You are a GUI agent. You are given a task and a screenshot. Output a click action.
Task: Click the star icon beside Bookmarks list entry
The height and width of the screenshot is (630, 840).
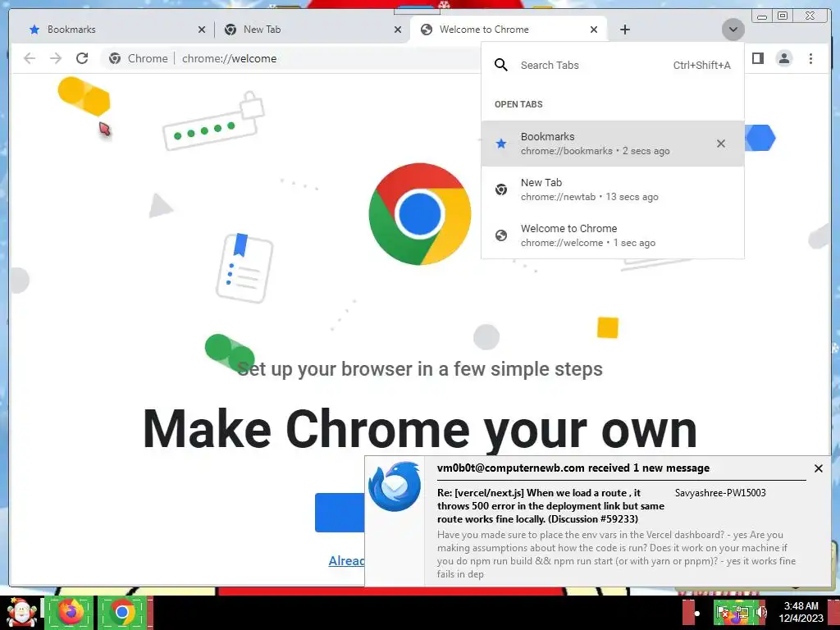tap(501, 144)
